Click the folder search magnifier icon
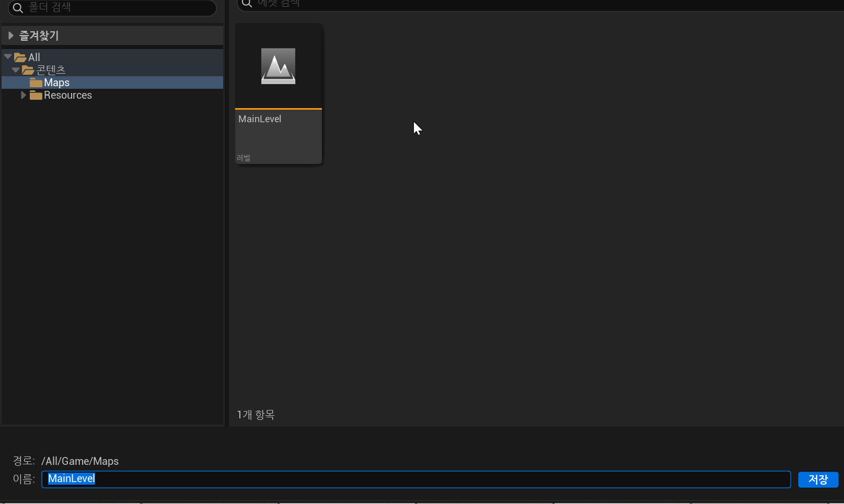 (x=18, y=8)
